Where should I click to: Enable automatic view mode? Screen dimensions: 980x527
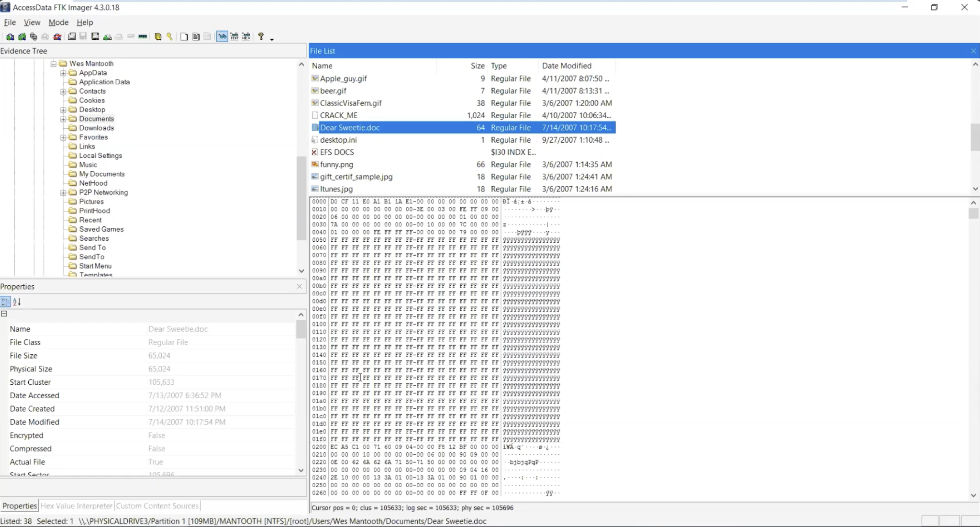pyautogui.click(x=222, y=36)
